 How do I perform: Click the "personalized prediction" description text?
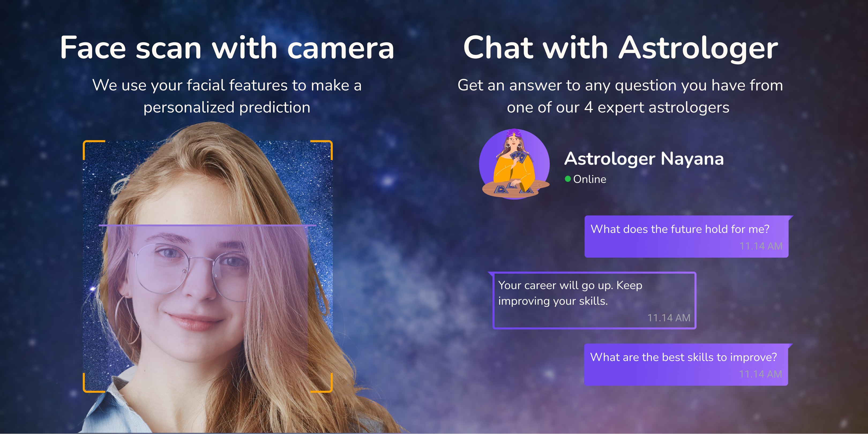[227, 108]
